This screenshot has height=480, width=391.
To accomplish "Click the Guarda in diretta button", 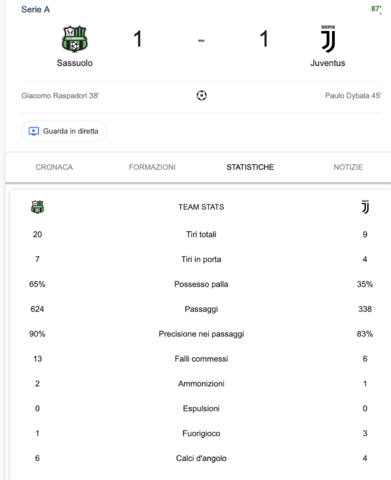I will [x=64, y=131].
